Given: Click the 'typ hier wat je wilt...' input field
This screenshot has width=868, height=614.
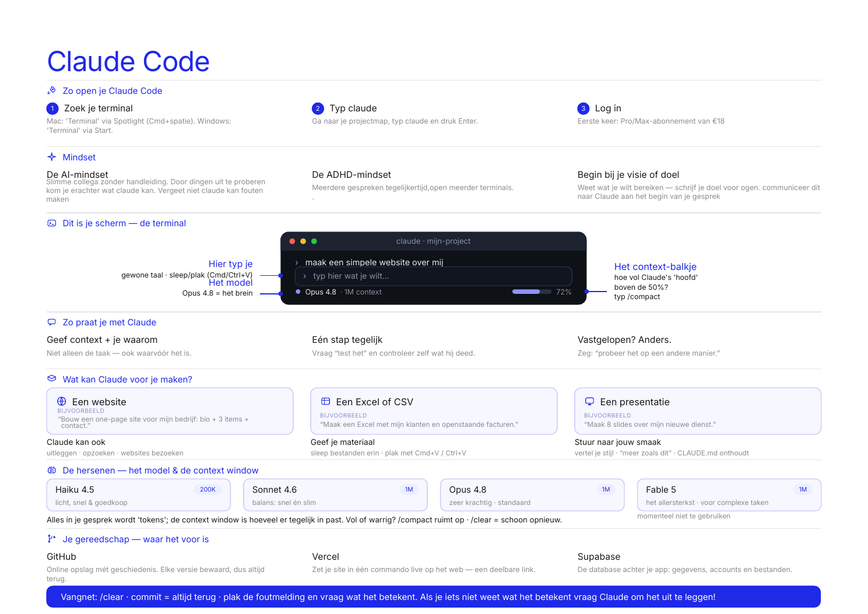Looking at the screenshot, I should pyautogui.click(x=433, y=276).
